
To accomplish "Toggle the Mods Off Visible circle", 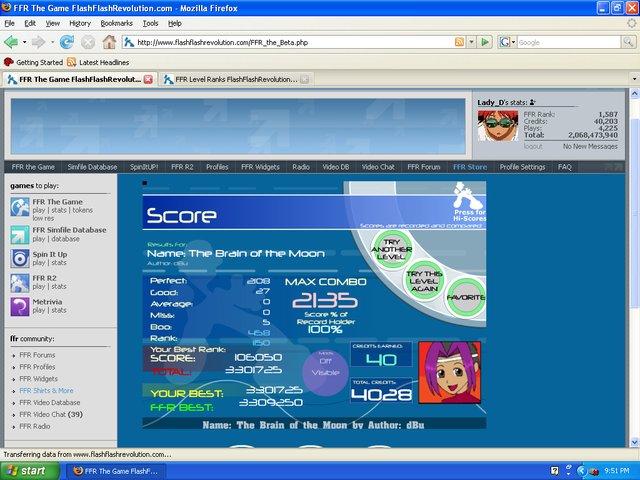I will [325, 371].
